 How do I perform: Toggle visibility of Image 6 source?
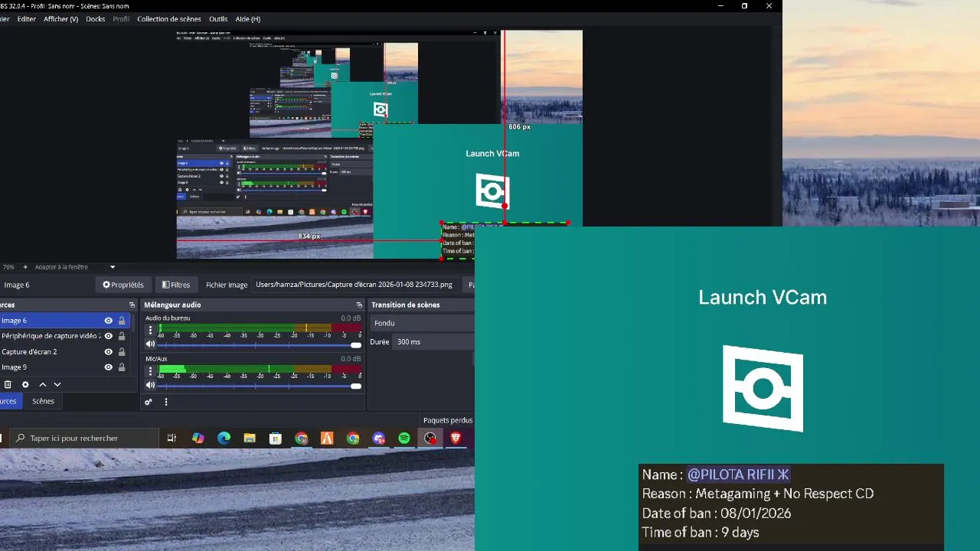pyautogui.click(x=109, y=321)
